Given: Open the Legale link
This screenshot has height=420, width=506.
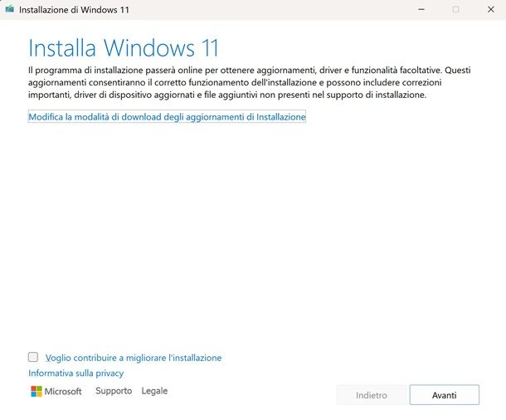Looking at the screenshot, I should point(154,391).
